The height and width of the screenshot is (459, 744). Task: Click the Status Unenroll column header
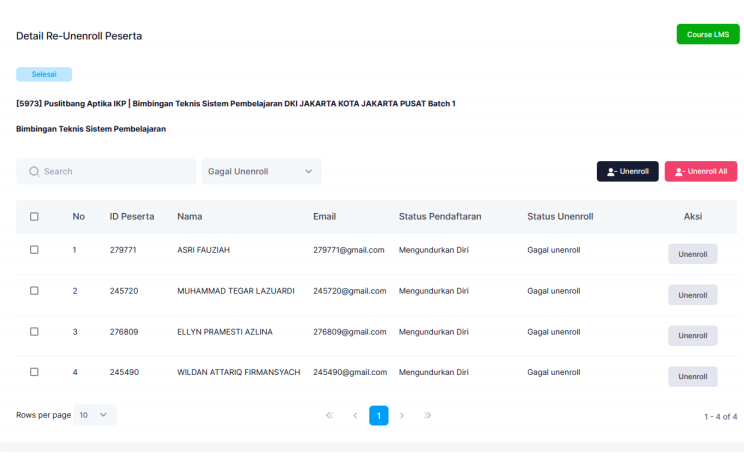point(560,216)
